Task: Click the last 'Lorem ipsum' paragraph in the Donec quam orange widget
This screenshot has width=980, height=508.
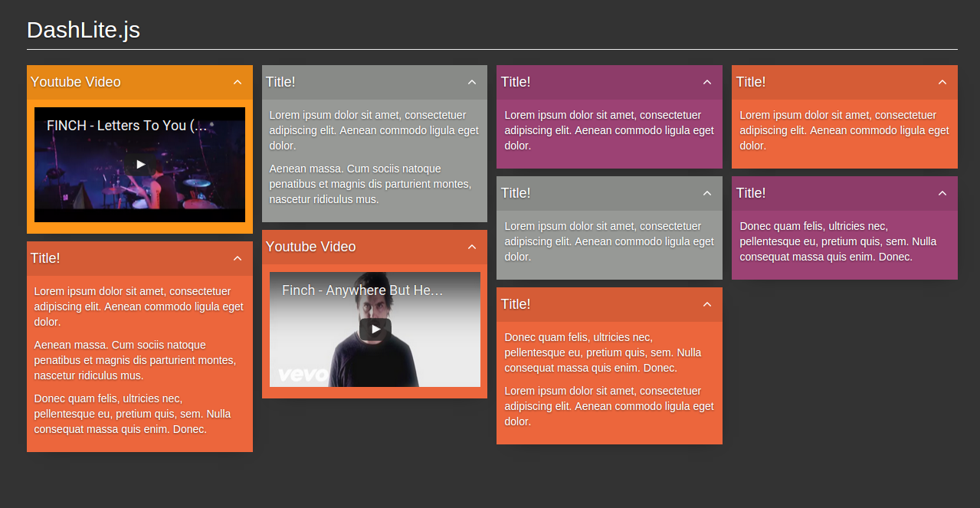Action: 609,406
